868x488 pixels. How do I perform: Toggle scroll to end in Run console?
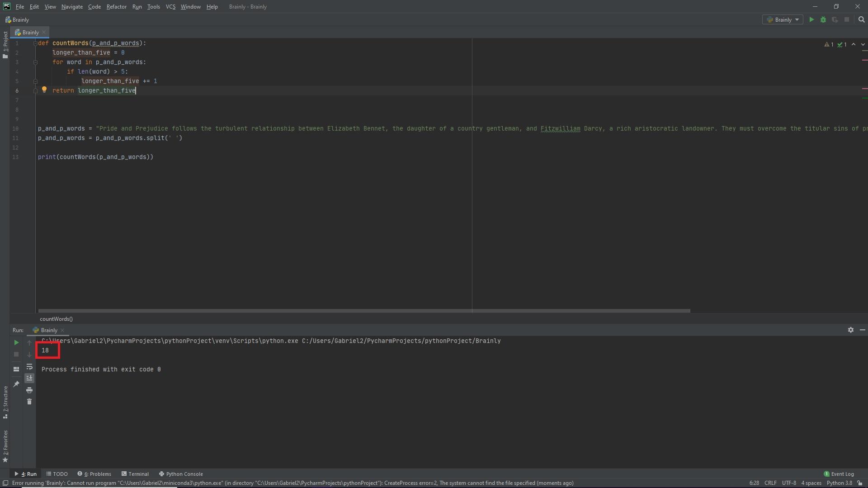(x=29, y=378)
